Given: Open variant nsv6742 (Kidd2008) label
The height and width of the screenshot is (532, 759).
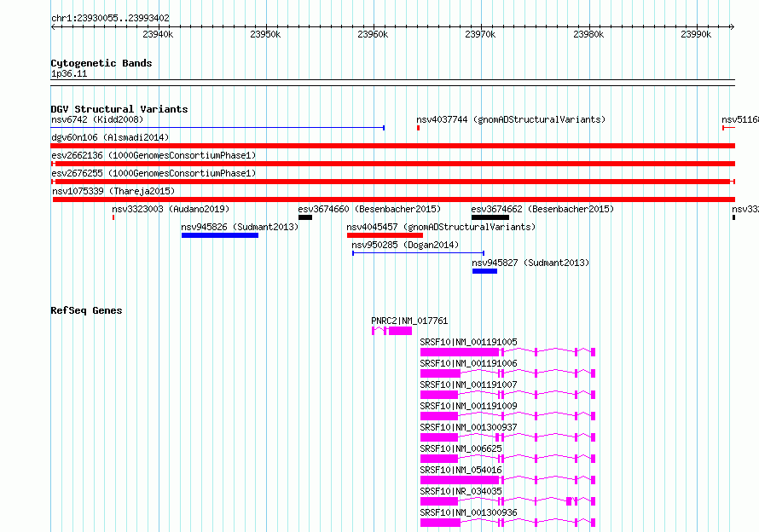Looking at the screenshot, I should pos(97,119).
